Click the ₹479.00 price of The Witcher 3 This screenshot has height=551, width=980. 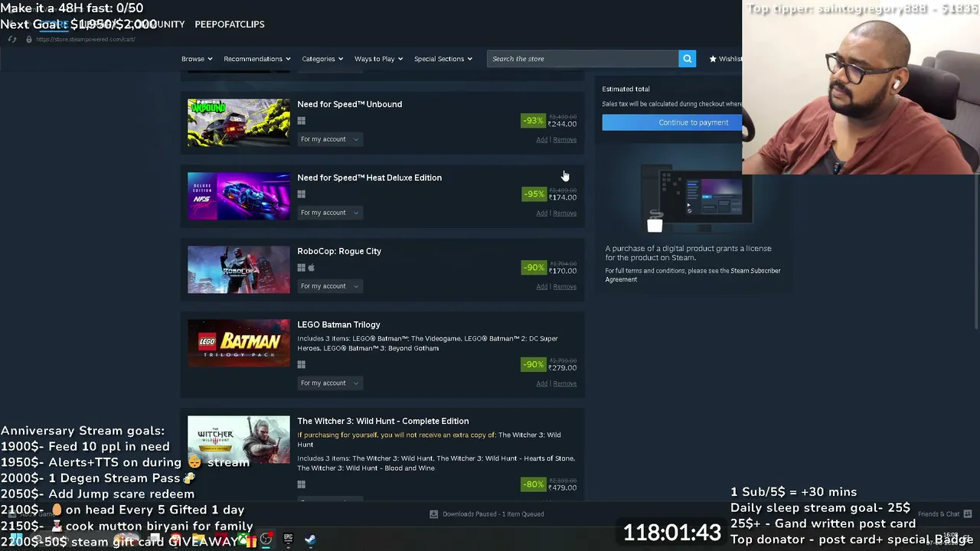point(563,487)
